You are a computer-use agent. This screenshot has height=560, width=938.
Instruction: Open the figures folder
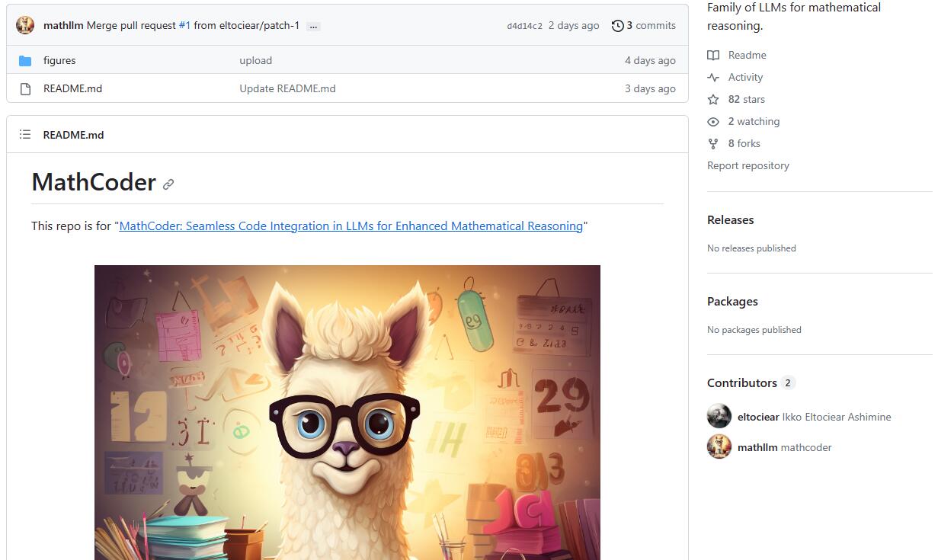click(59, 60)
